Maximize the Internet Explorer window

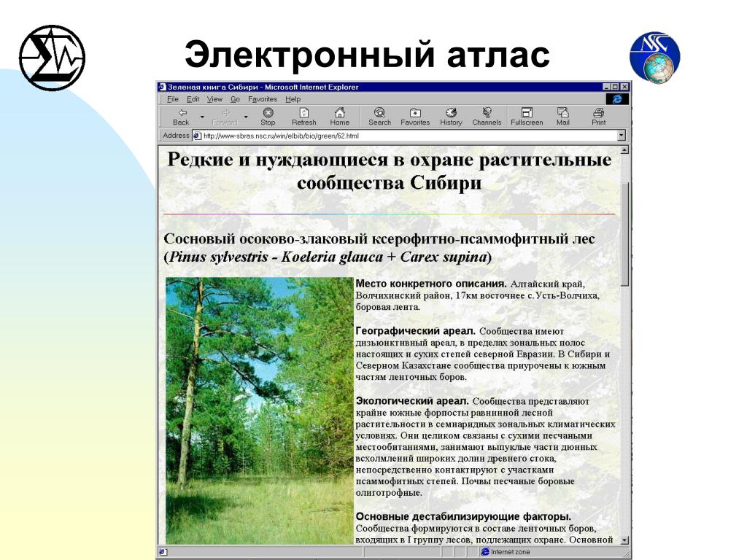point(614,87)
